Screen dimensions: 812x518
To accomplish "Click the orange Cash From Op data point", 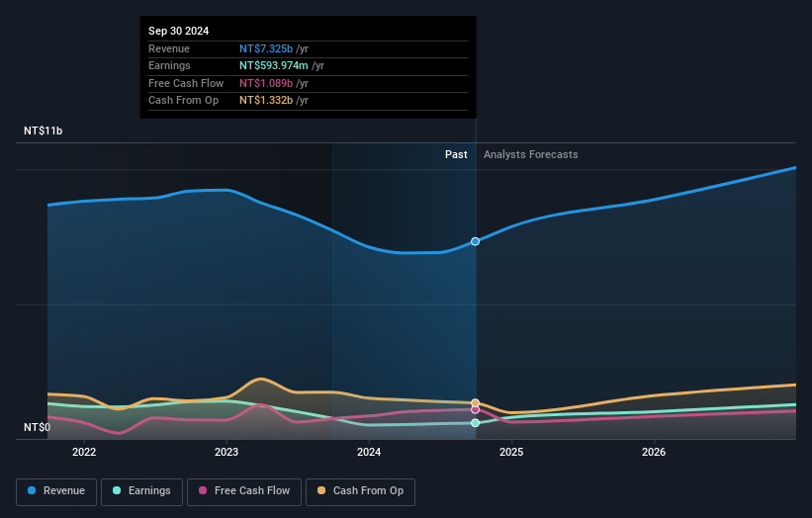I will click(475, 403).
